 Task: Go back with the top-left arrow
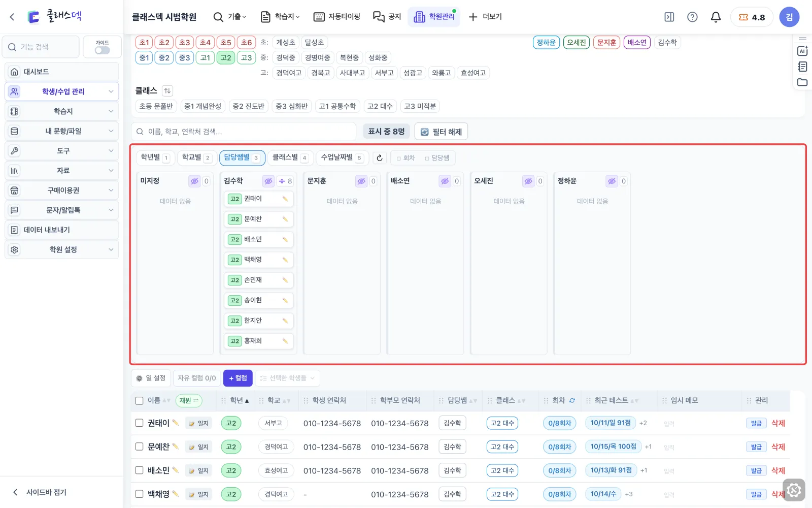(x=12, y=17)
